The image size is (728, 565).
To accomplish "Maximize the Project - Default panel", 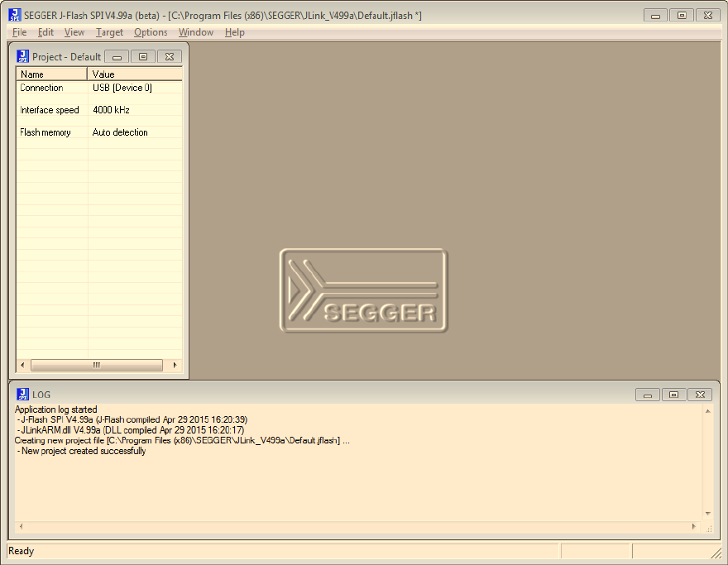I will click(143, 56).
